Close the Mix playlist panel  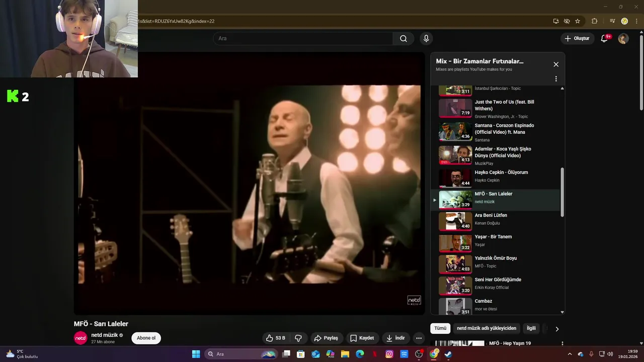[x=556, y=64]
